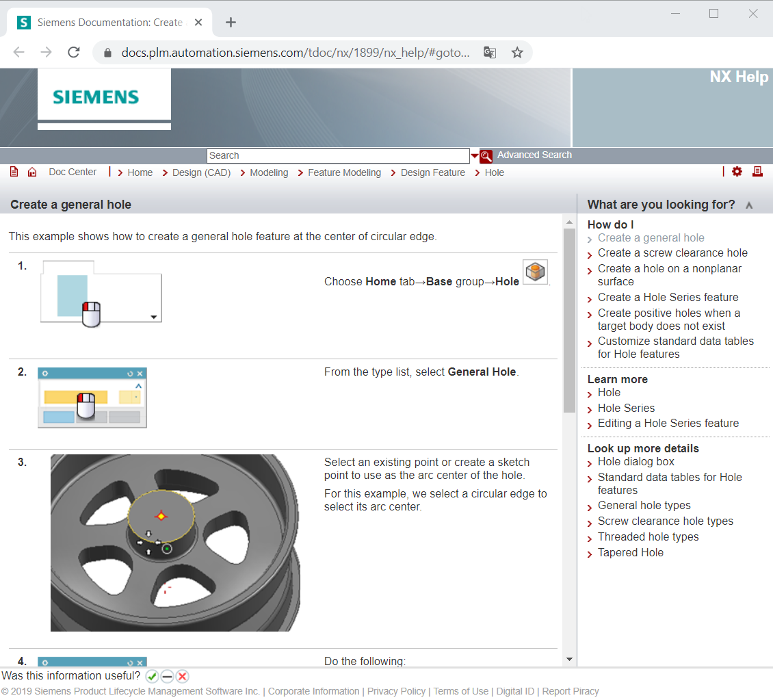Click the Hole command cube icon in step 1

[x=536, y=272]
